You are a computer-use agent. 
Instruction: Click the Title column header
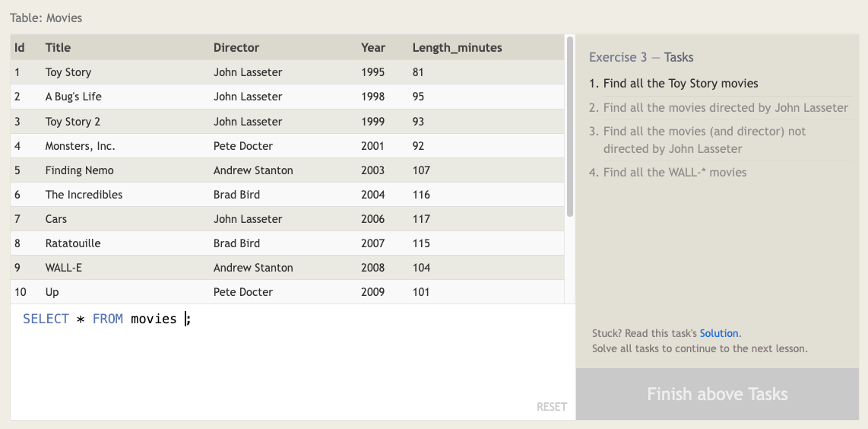pyautogui.click(x=58, y=48)
